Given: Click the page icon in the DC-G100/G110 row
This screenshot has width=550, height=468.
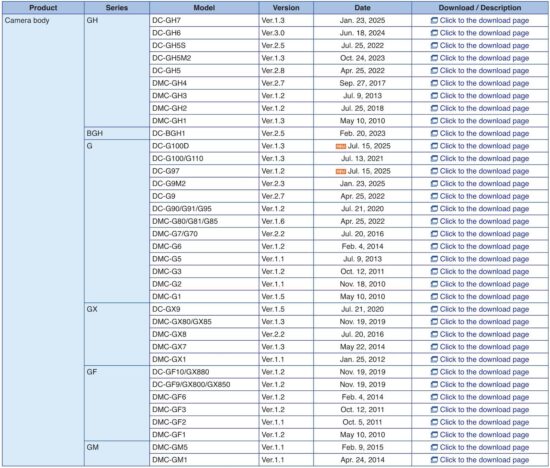Looking at the screenshot, I should (x=434, y=158).
